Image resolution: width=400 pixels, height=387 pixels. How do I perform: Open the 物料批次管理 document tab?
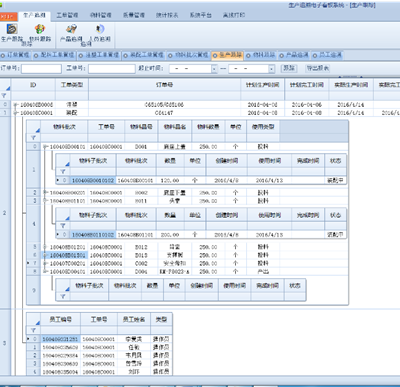pos(189,55)
